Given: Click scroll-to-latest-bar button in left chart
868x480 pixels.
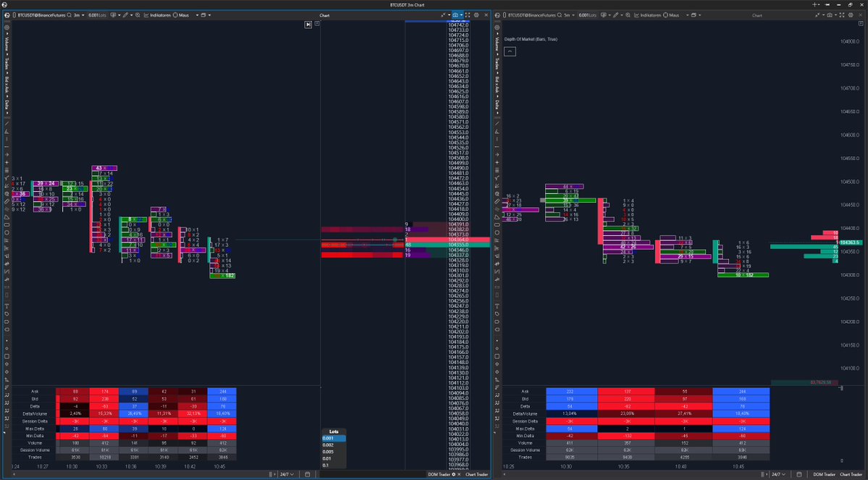Looking at the screenshot, I should tap(308, 25).
